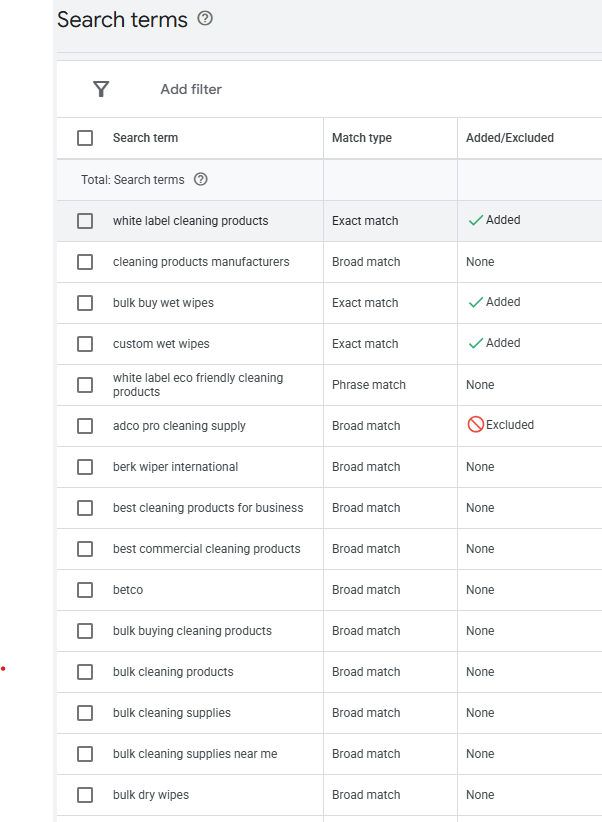Screen dimensions: 602x822
Task: Click the 'bulk cleaning supplies near me' text
Action: (x=195, y=754)
